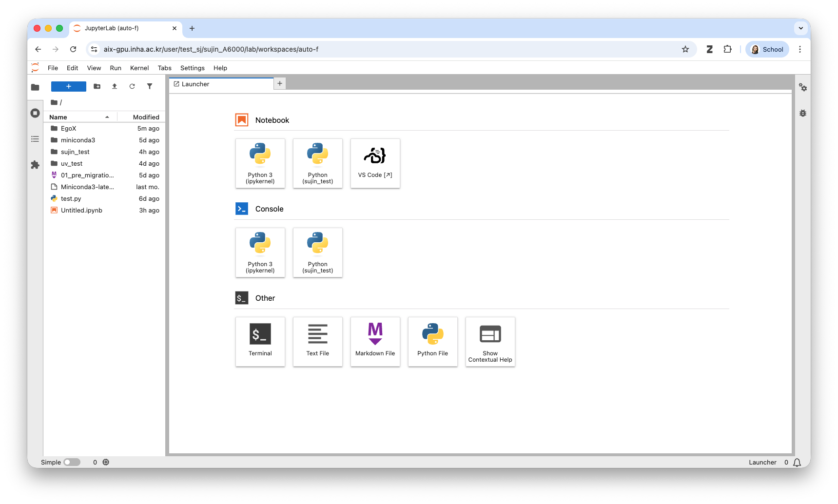Select the uv_test folder
838x504 pixels.
click(x=104, y=164)
